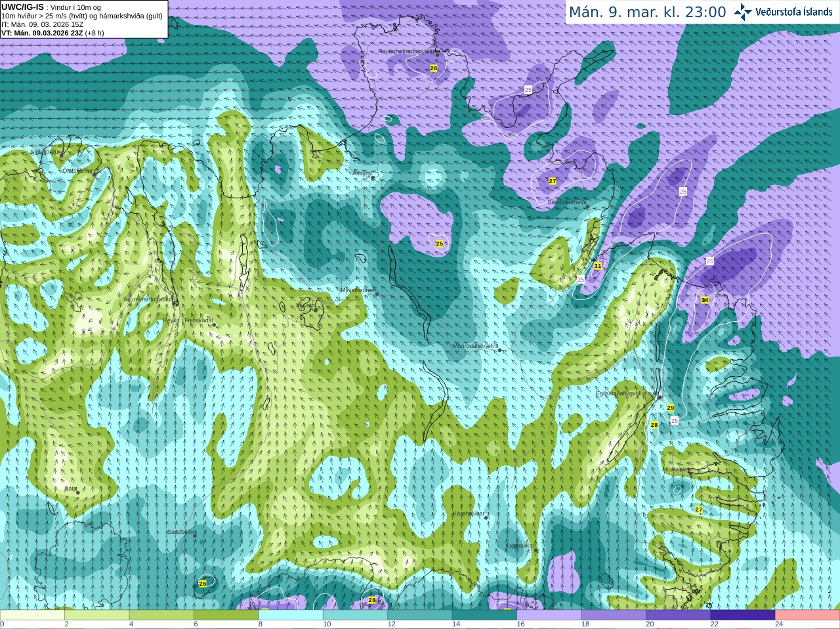Click the Siglufjörður station label
The image size is (840, 629).
[45, 152]
